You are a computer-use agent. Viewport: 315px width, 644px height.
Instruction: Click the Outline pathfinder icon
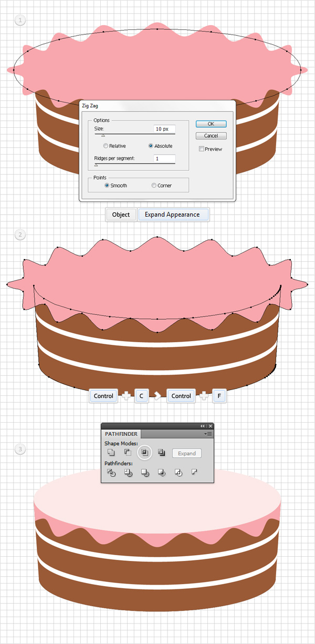(x=178, y=473)
